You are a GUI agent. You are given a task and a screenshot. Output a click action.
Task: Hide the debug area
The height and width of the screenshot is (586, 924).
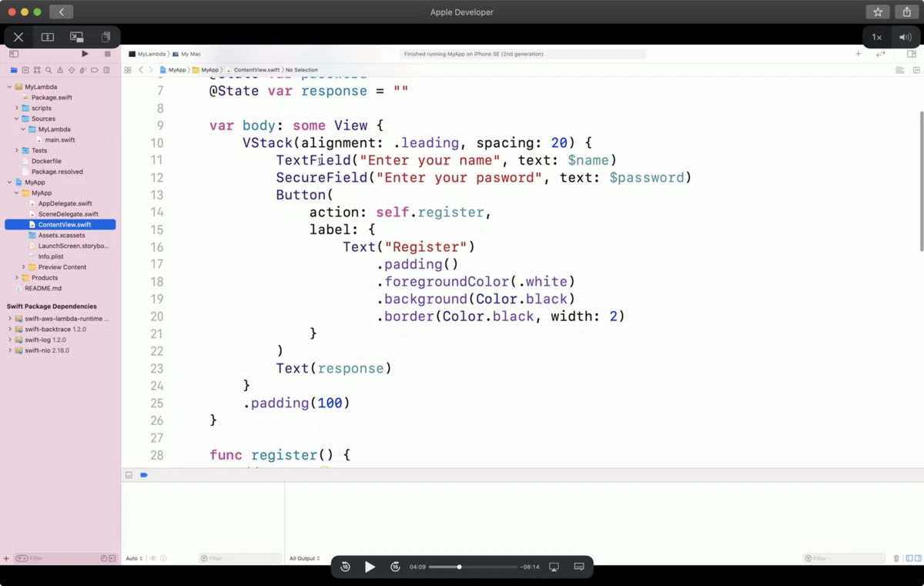point(129,475)
